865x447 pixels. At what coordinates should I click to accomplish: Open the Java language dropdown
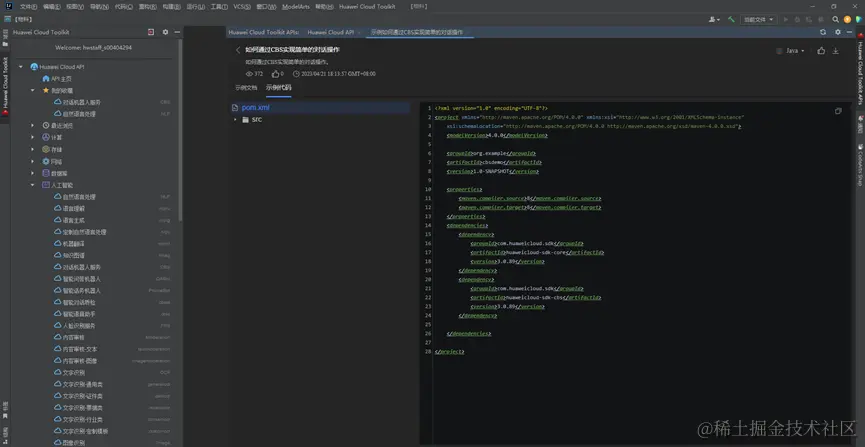[x=791, y=51]
